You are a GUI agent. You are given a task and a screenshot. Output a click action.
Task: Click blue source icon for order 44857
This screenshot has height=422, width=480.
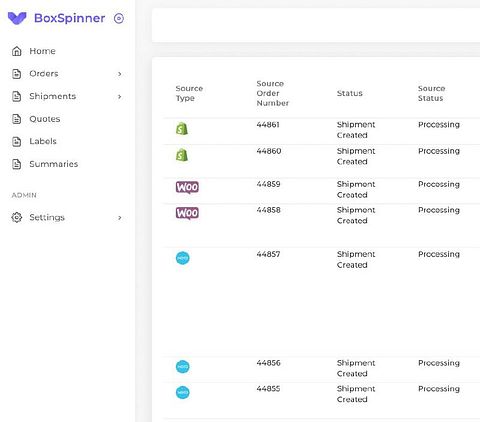183,258
